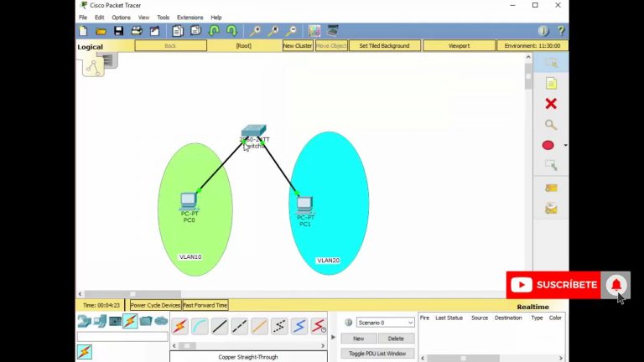Click the New file icon
Image resolution: width=644 pixels, height=362 pixels.
point(83,31)
